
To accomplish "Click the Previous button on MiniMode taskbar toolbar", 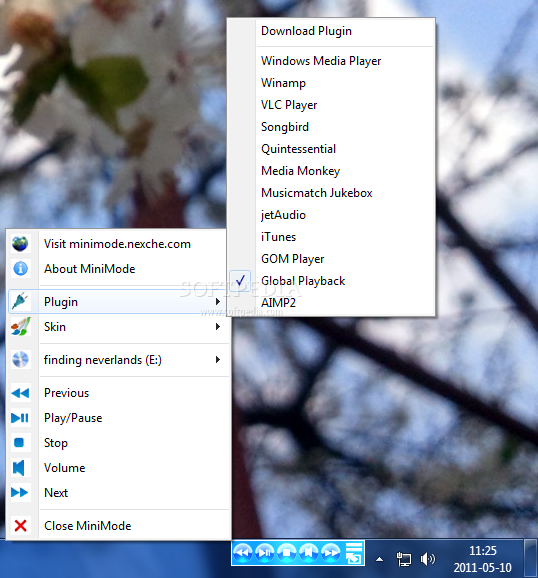I will click(243, 553).
